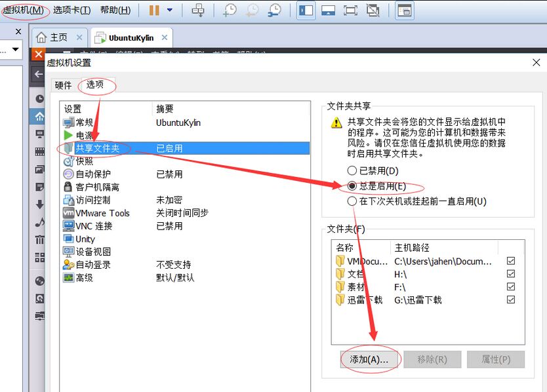Toggle the checkbox for the 文档 folder
The height and width of the screenshot is (392, 547).
pos(511,274)
